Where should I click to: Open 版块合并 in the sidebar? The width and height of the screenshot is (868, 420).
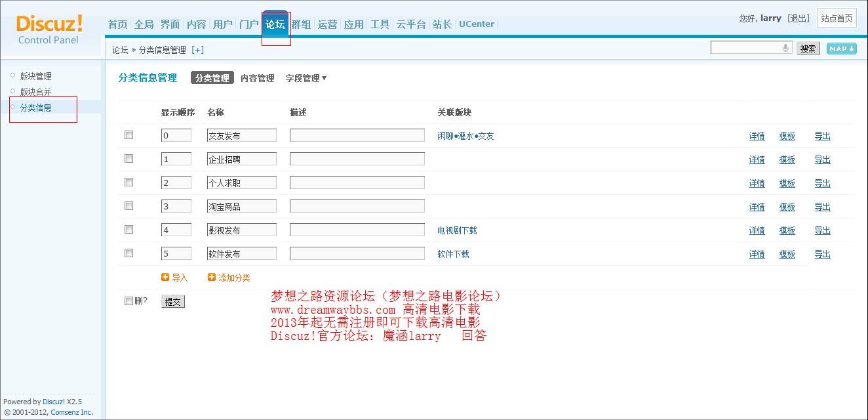click(x=36, y=92)
